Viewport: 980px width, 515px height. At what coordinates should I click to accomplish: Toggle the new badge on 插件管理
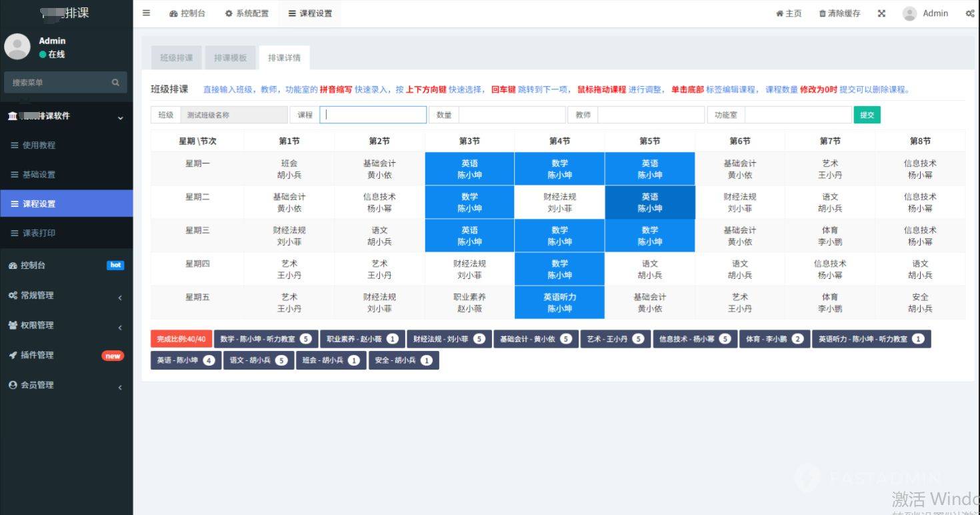point(113,355)
